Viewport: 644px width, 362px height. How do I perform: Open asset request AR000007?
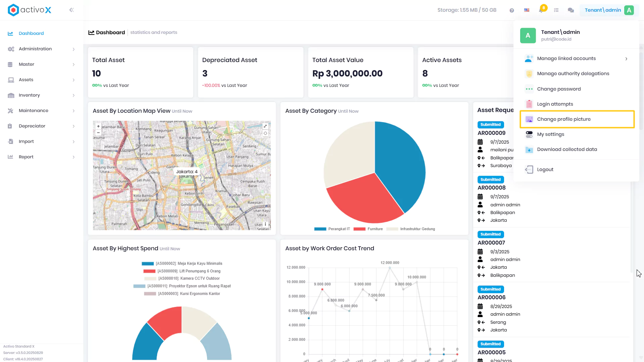pos(491,243)
